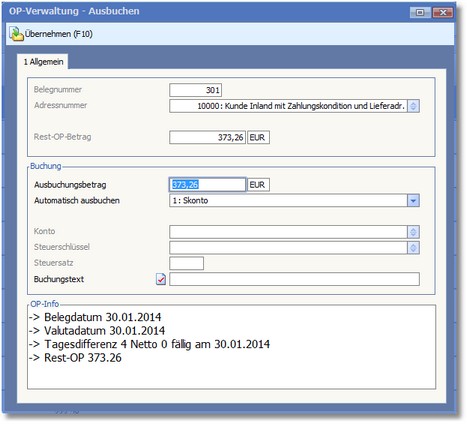Click the Rest-OP-Betrag field showing 373,26

tap(207, 137)
